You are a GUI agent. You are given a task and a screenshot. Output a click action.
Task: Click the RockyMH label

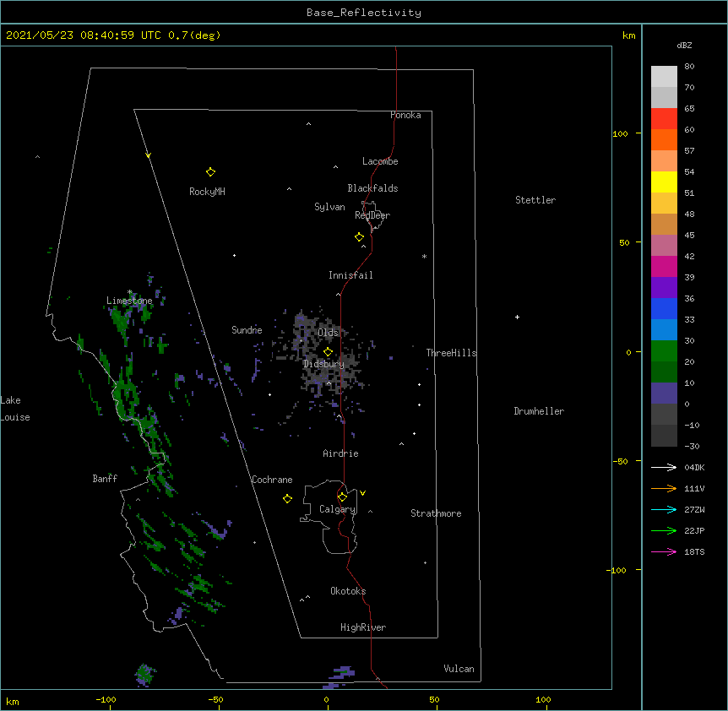coord(207,192)
